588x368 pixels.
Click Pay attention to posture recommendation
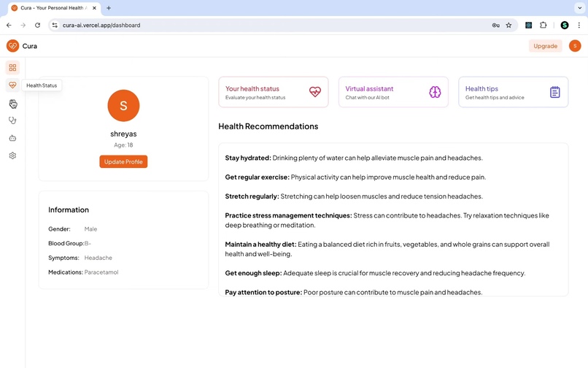pos(354,293)
